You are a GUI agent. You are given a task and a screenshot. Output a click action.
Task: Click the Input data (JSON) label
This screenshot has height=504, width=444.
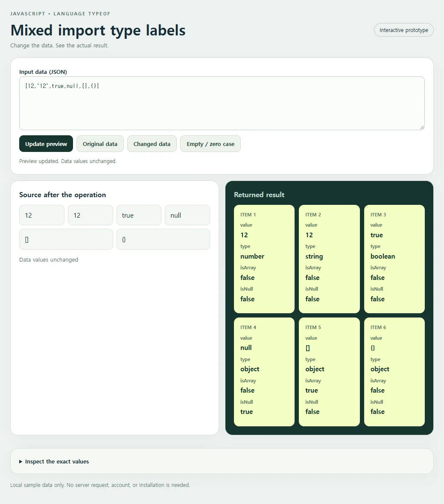point(43,72)
